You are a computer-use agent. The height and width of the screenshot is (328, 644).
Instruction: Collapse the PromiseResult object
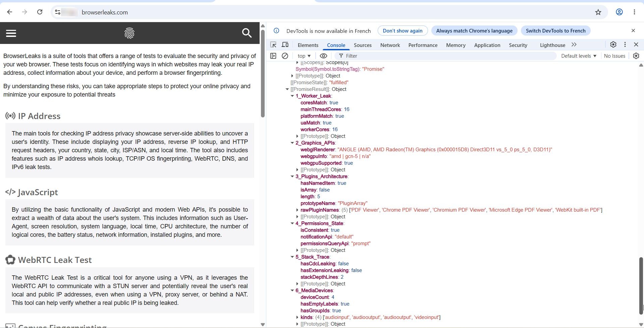pos(287,89)
